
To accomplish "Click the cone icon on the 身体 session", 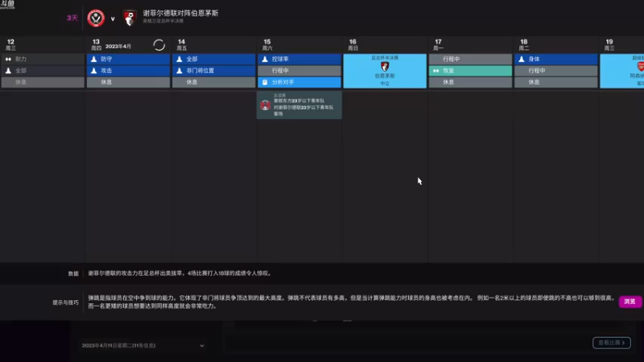I will pyautogui.click(x=522, y=59).
